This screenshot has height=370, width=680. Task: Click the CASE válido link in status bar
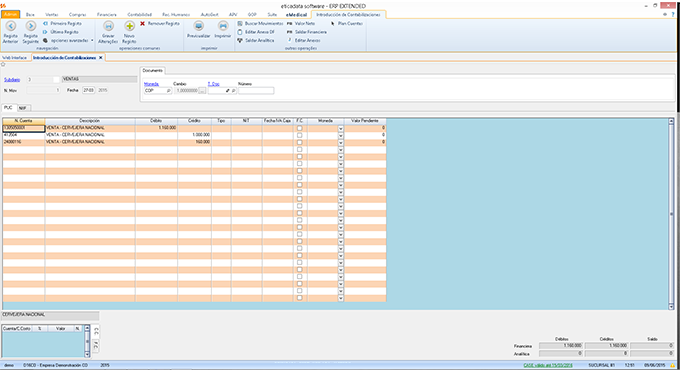click(548, 365)
